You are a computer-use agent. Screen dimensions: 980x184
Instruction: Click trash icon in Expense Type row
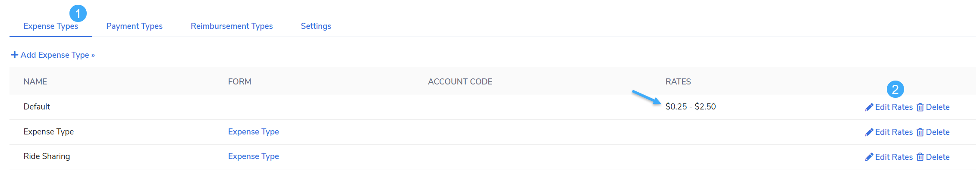920,132
